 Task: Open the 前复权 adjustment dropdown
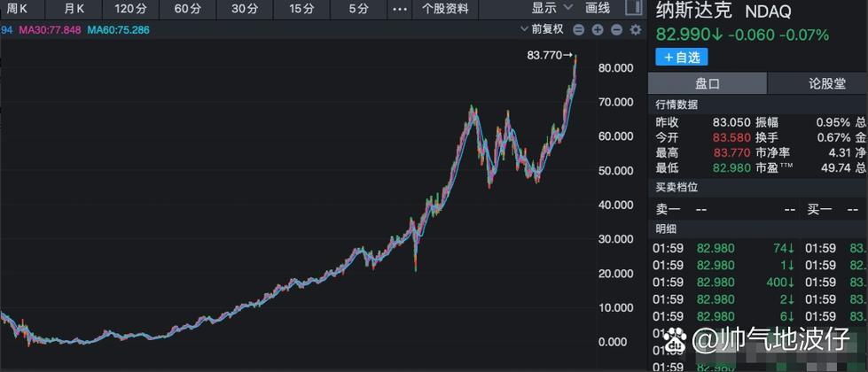coord(542,29)
